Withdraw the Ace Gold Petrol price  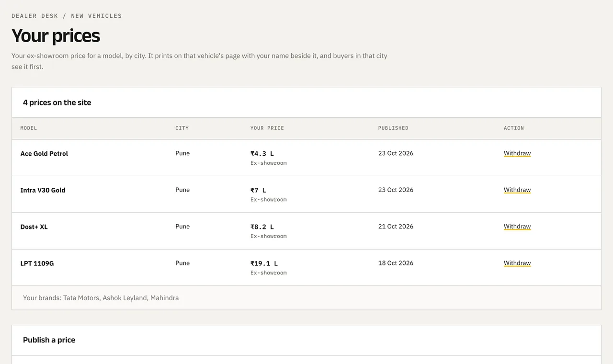point(517,153)
